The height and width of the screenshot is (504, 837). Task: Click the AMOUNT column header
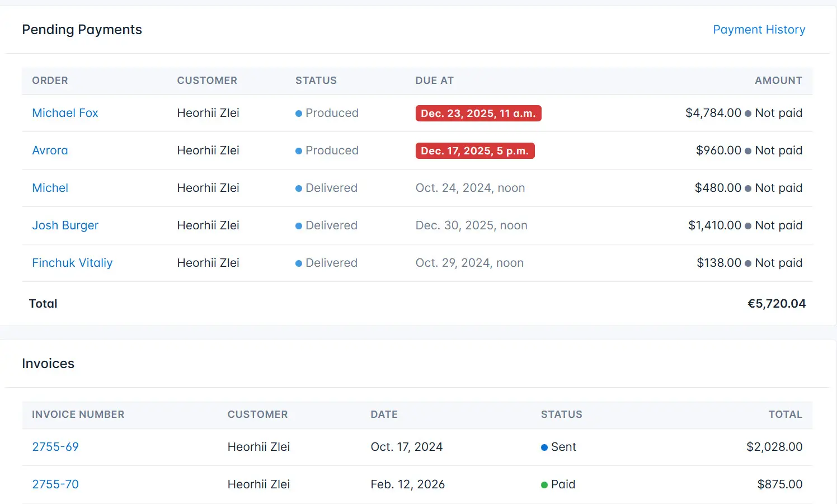coord(778,81)
